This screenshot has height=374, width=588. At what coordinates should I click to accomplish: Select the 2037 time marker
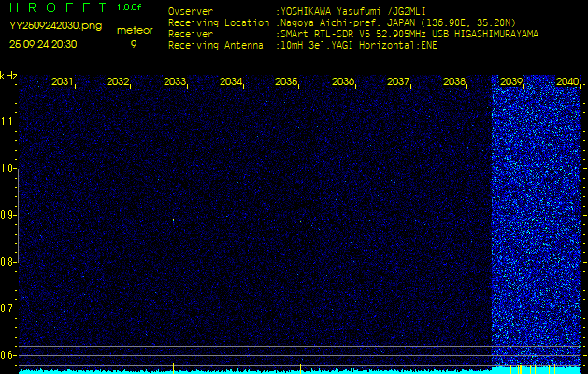tap(399, 82)
